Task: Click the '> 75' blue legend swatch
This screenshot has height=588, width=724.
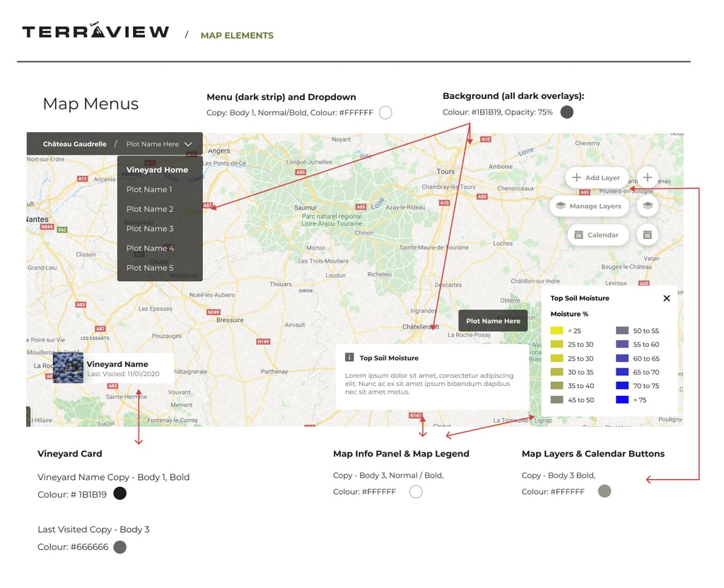Action: (x=622, y=400)
